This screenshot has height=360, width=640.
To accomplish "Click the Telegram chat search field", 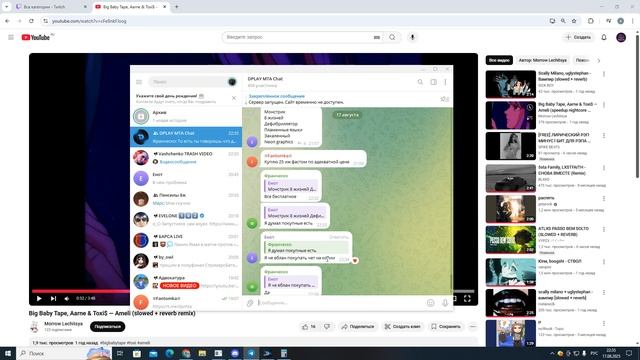I will click(x=189, y=82).
